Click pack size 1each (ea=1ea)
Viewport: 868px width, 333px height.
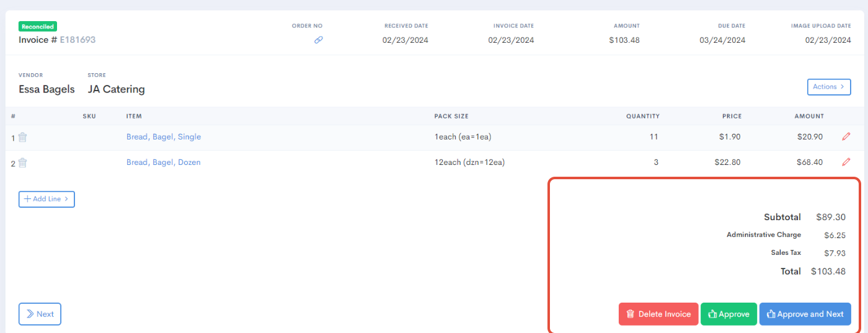click(x=463, y=136)
